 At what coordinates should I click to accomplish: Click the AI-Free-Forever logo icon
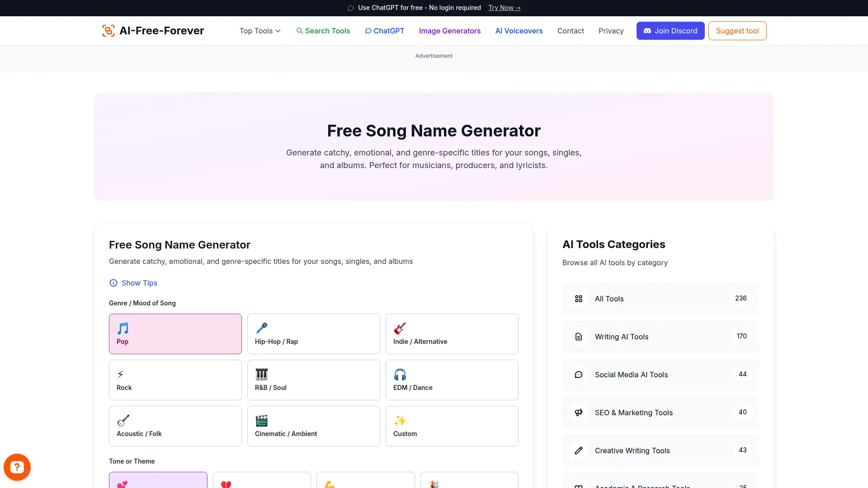[108, 30]
